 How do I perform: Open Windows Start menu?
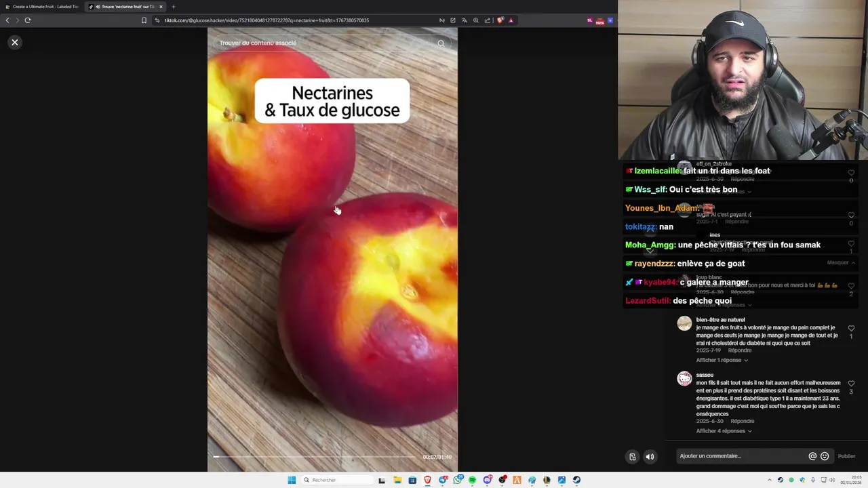(x=292, y=480)
